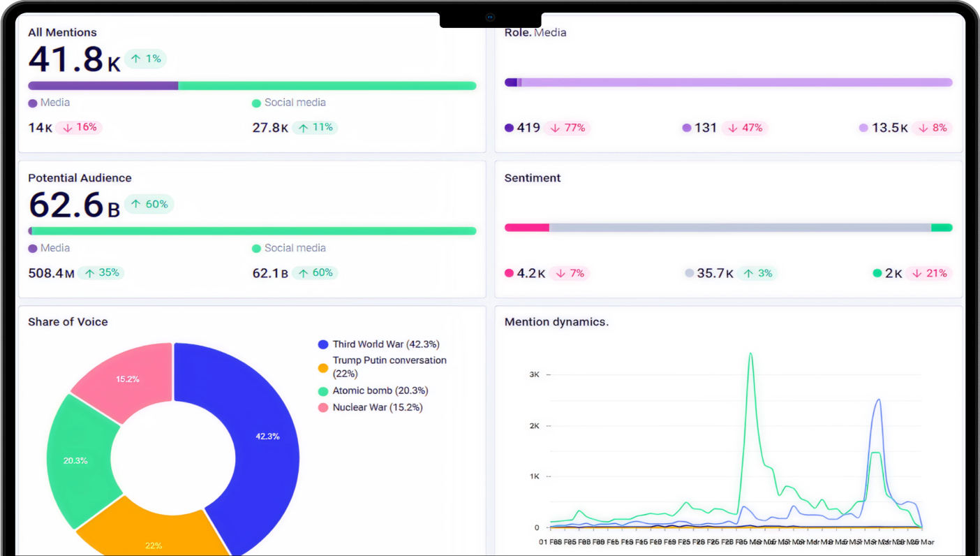Select the 4.2K negative sentiment value
Viewport: 980px width, 556px height.
(531, 273)
